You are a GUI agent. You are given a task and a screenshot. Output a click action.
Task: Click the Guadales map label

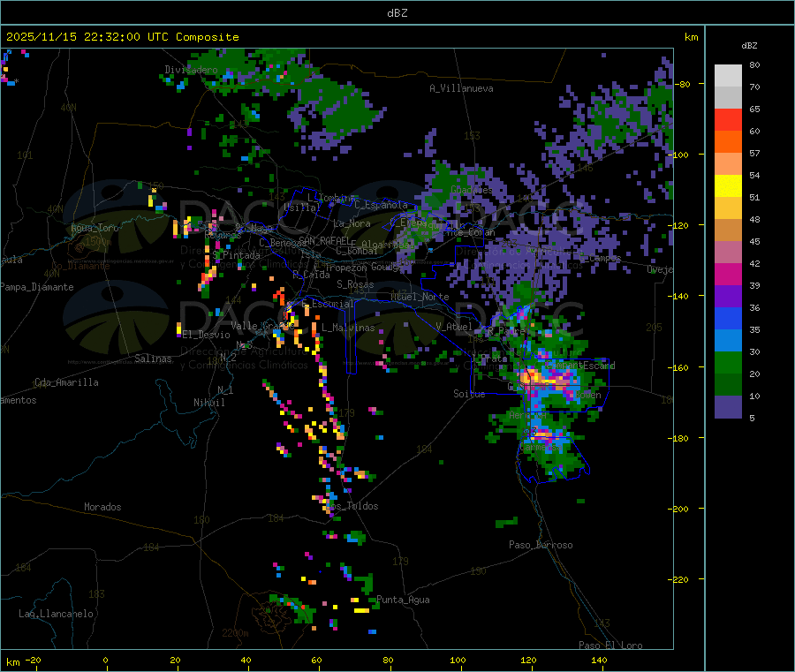pyautogui.click(x=472, y=190)
